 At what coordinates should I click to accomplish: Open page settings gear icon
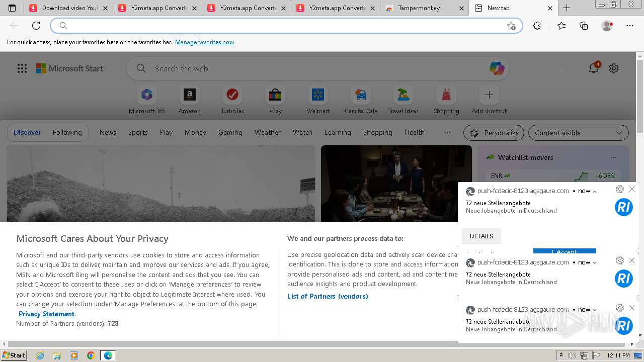(x=614, y=68)
